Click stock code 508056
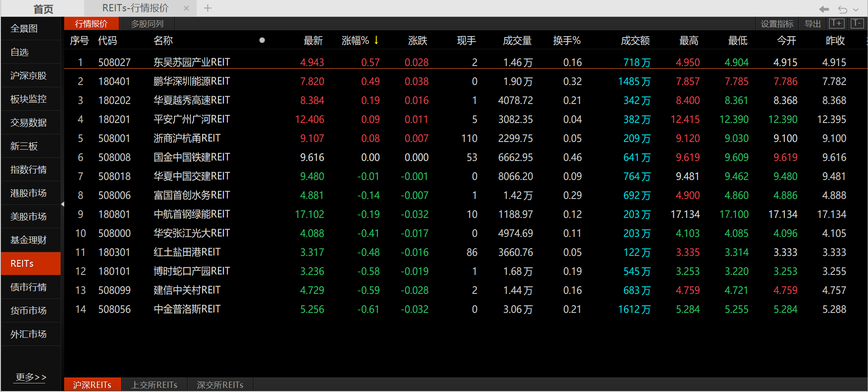This screenshot has width=868, height=392. 114,309
